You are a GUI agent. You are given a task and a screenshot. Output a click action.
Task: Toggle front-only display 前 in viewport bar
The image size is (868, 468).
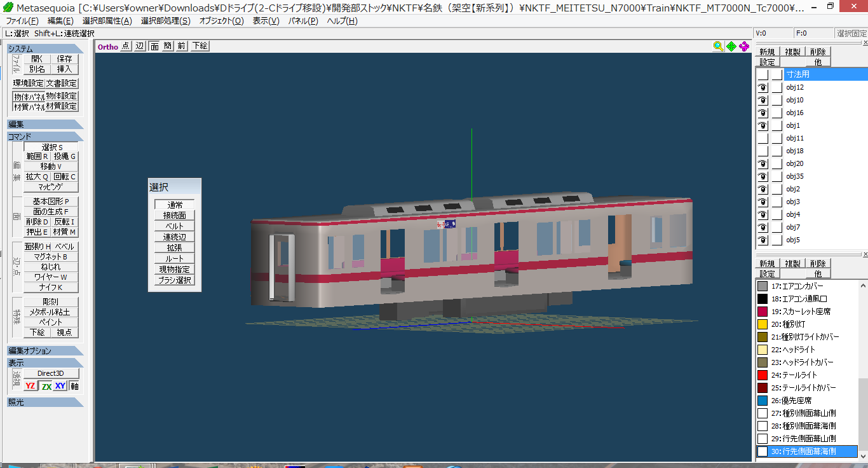[x=181, y=46]
